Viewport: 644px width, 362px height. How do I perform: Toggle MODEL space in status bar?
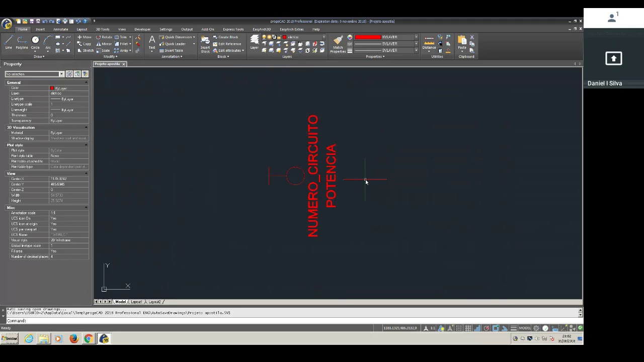(525, 328)
